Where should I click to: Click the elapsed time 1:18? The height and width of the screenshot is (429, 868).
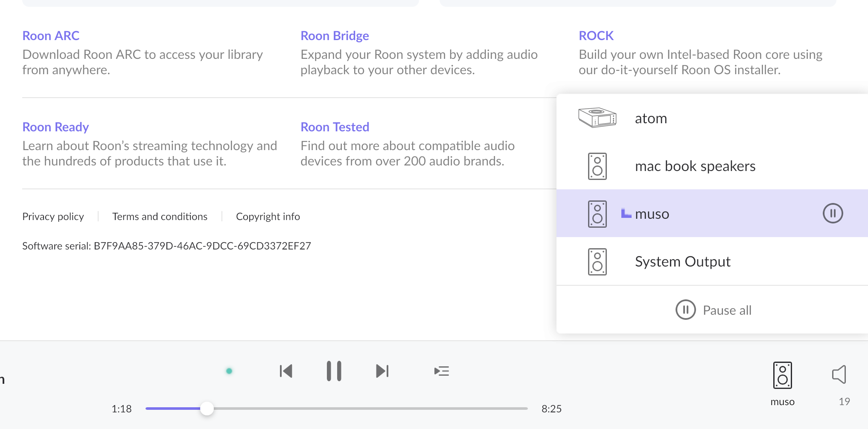(x=122, y=409)
